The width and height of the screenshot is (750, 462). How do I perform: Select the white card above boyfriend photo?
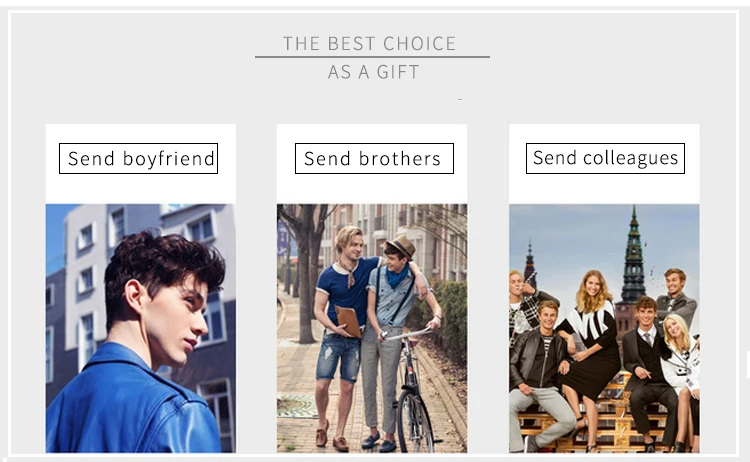pos(141,164)
